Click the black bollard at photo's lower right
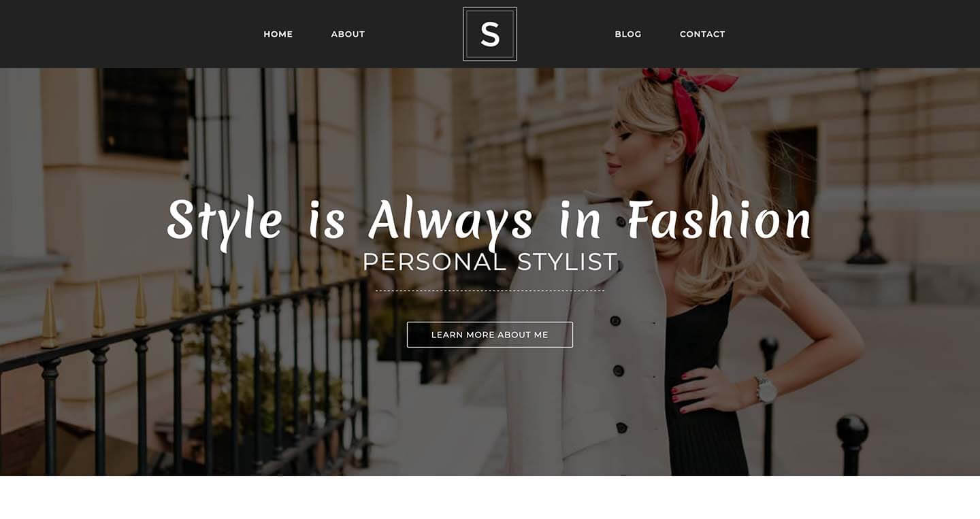The image size is (980, 519). tap(852, 443)
